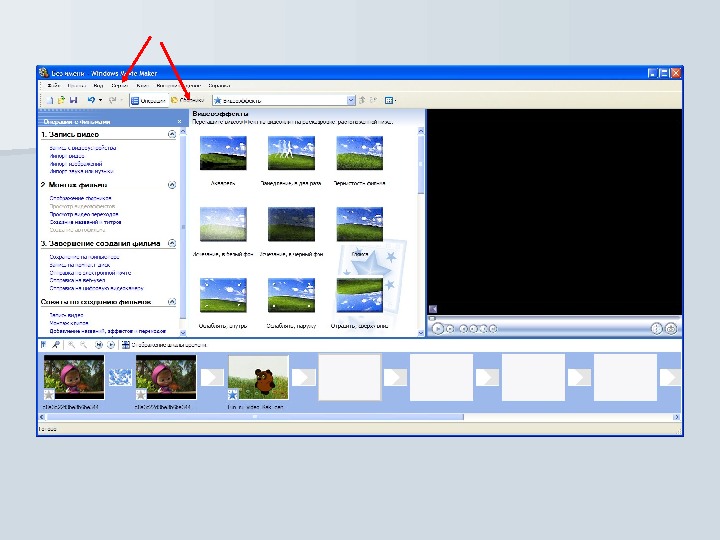This screenshot has height=540, width=720.
Task: Click the 'Отправка по электронной почте' link
Action: pyautogui.click(x=90, y=273)
